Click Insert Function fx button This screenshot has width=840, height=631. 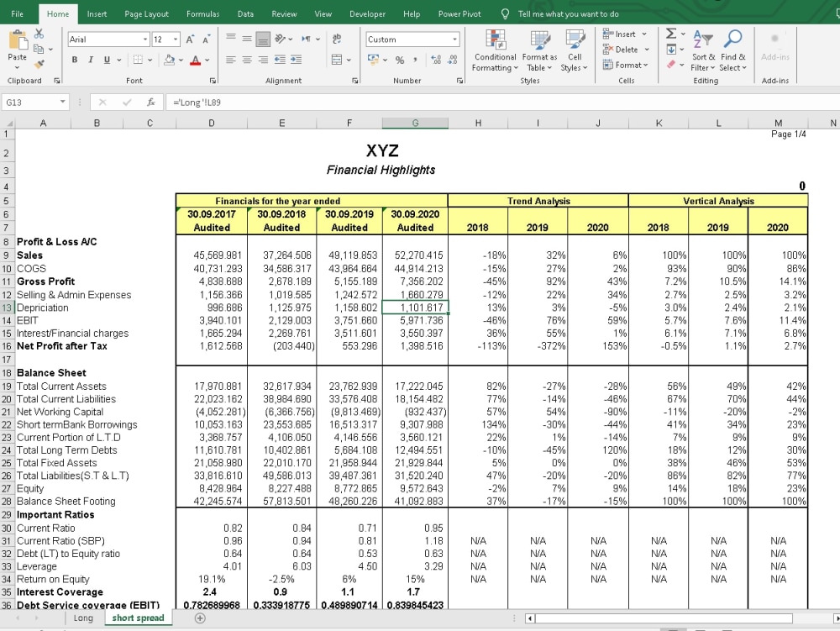pyautogui.click(x=150, y=102)
